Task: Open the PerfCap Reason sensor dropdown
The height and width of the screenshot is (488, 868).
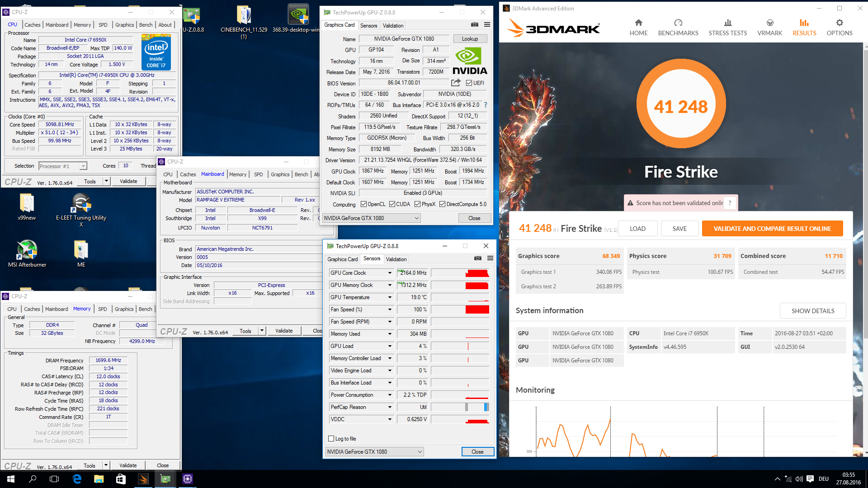Action: 390,407
